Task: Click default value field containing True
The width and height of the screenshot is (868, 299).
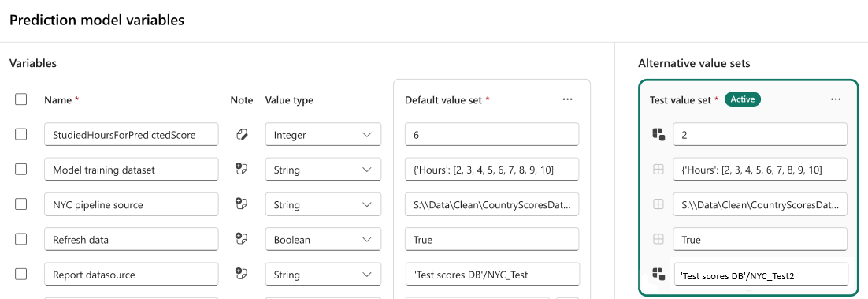Action: click(492, 240)
